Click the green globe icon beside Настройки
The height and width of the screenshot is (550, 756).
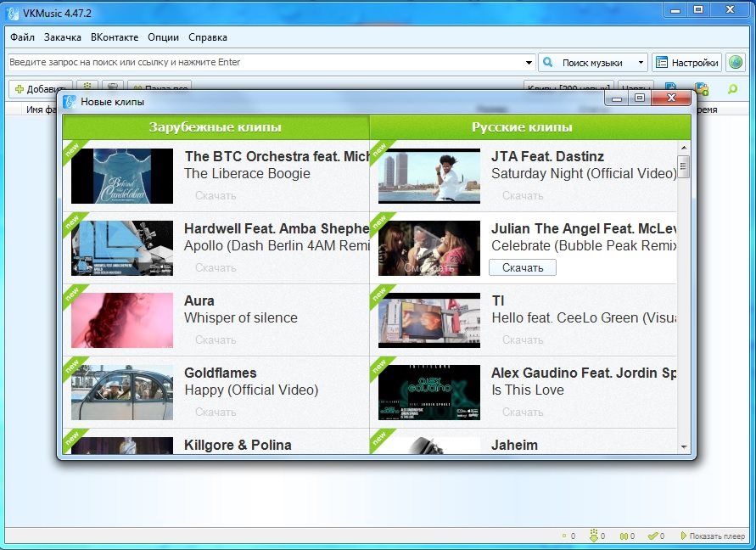tap(735, 62)
